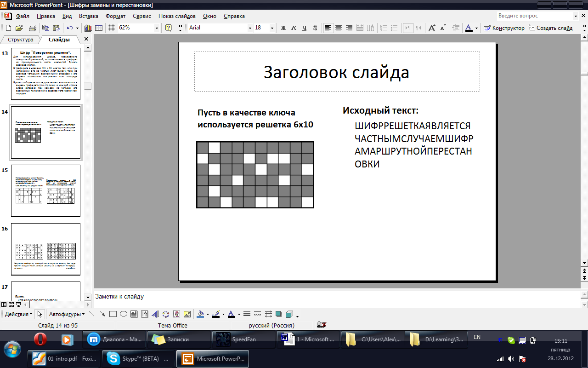Switch to the Слайды tab
This screenshot has height=368, width=588.
[59, 40]
